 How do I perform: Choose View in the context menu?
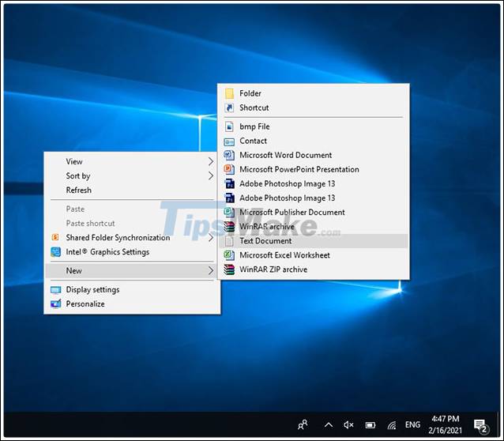(132, 161)
